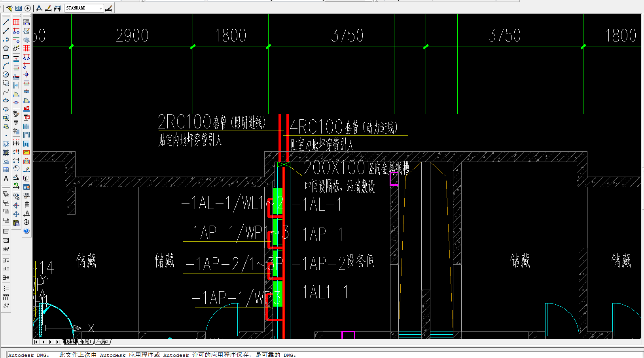Select the Line draw tool
This screenshot has width=644, height=358.
pos(6,22)
